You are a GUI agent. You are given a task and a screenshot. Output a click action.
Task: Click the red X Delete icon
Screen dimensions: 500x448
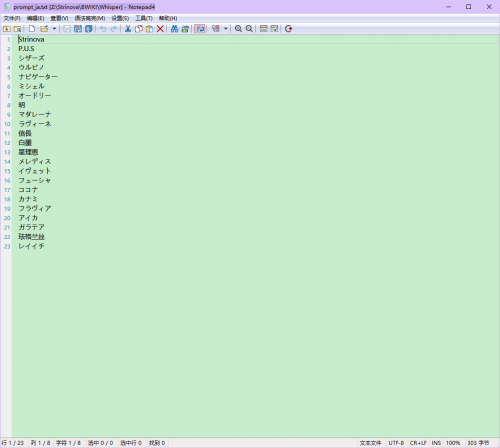click(x=160, y=29)
